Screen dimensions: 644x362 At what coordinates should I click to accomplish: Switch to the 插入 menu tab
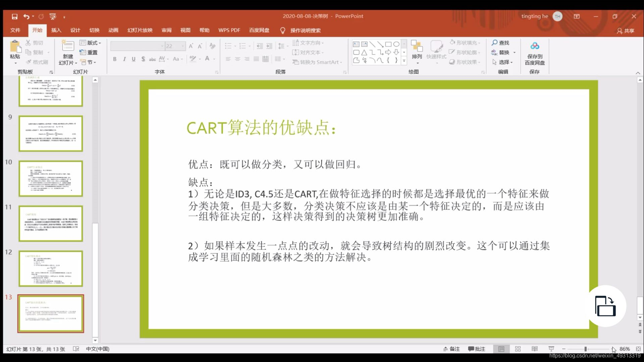pyautogui.click(x=55, y=30)
